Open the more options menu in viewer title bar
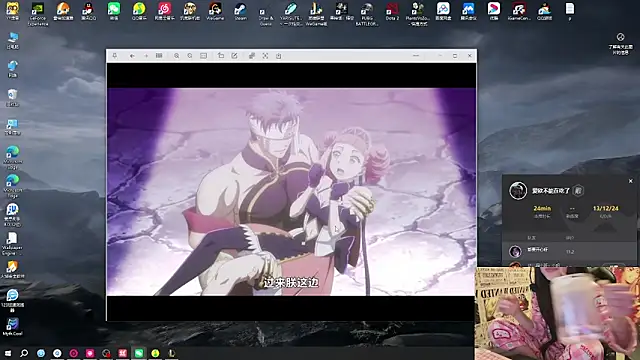The height and width of the screenshot is (360, 640). (x=416, y=56)
